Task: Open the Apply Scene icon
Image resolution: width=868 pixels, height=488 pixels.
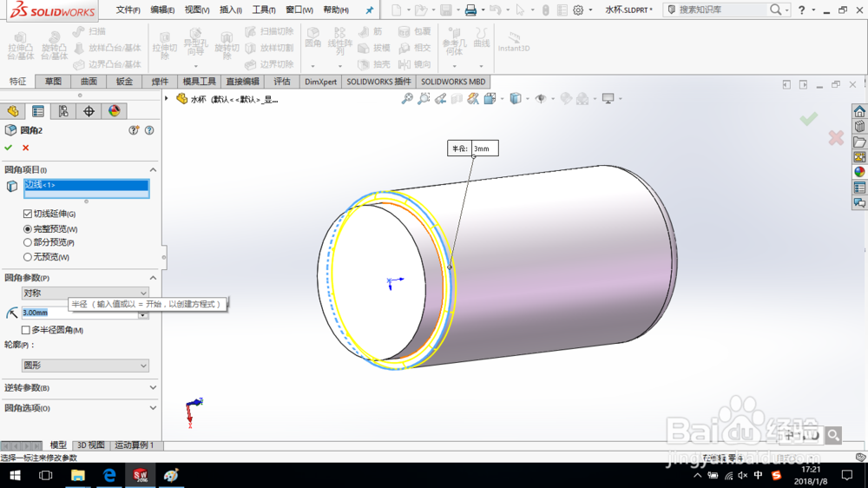Action: click(x=582, y=99)
